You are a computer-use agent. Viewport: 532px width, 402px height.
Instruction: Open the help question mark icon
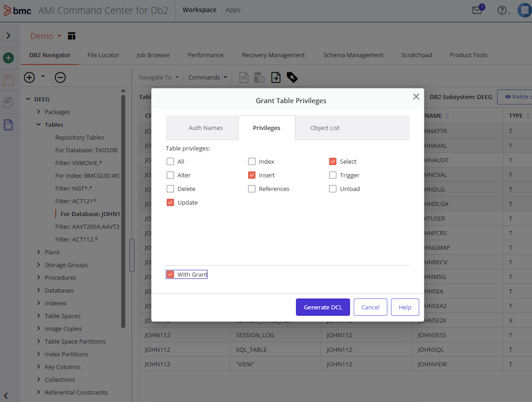tap(502, 10)
